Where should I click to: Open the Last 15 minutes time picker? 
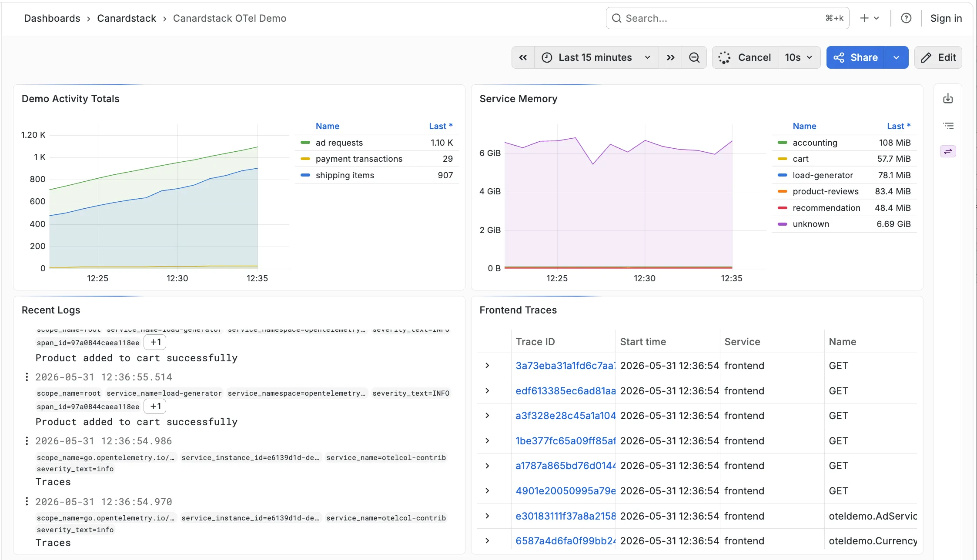tap(596, 57)
